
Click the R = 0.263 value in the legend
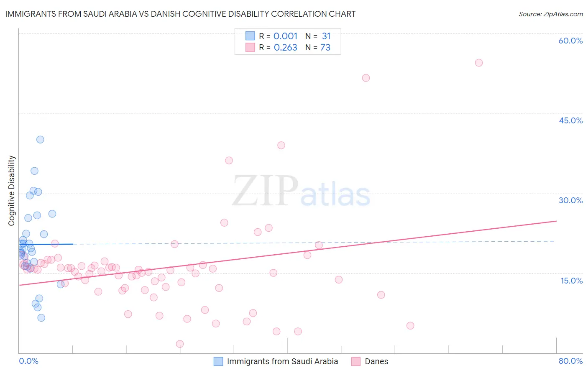tap(278, 47)
